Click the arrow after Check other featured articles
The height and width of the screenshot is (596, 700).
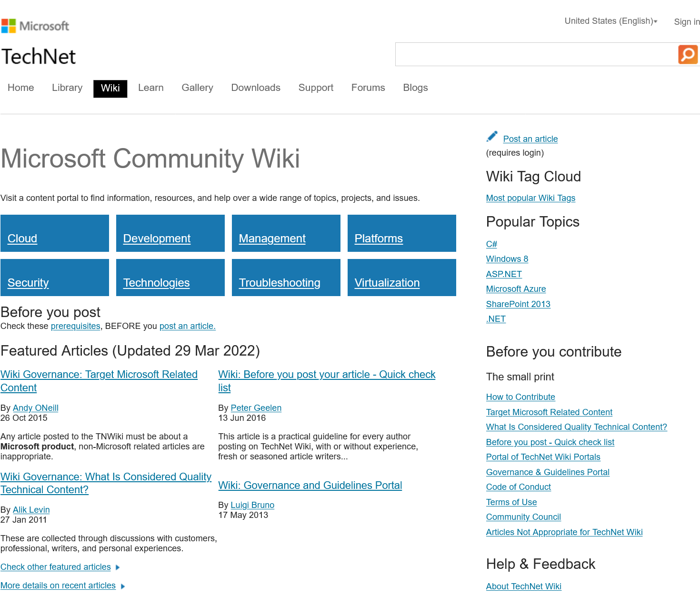click(x=118, y=567)
